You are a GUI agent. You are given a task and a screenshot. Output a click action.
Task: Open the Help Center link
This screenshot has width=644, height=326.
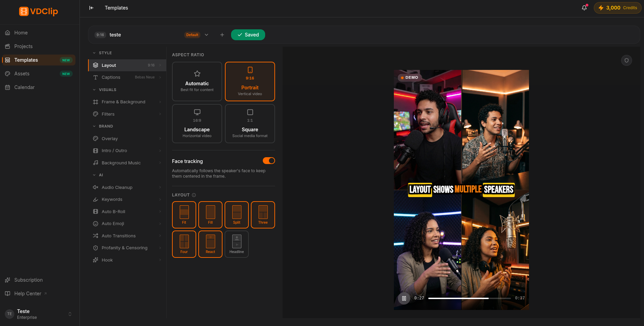pyautogui.click(x=28, y=294)
